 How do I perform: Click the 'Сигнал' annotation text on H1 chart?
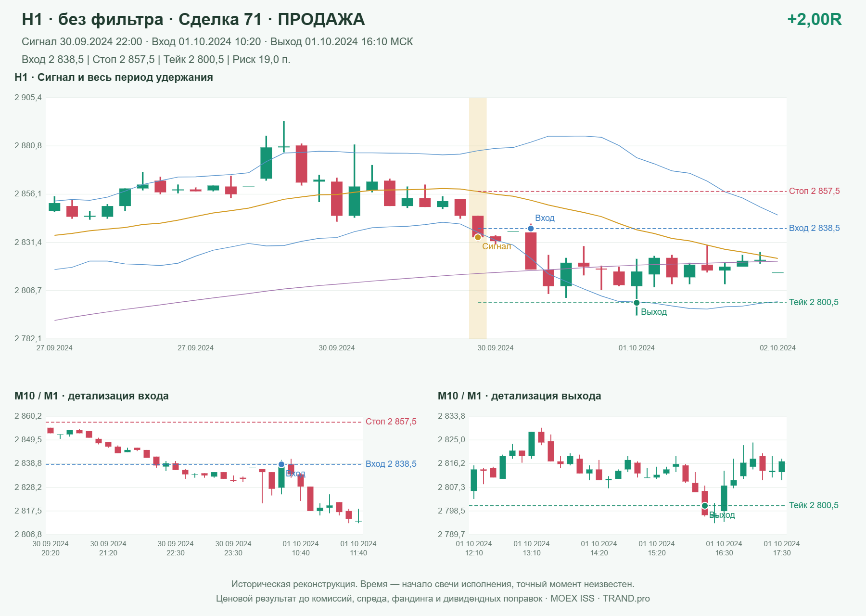pyautogui.click(x=497, y=246)
